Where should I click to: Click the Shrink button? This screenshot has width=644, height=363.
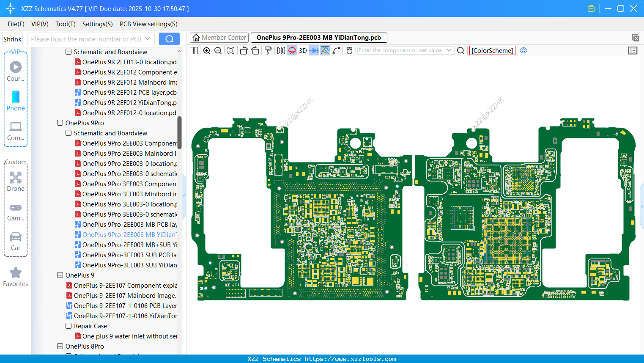[13, 39]
